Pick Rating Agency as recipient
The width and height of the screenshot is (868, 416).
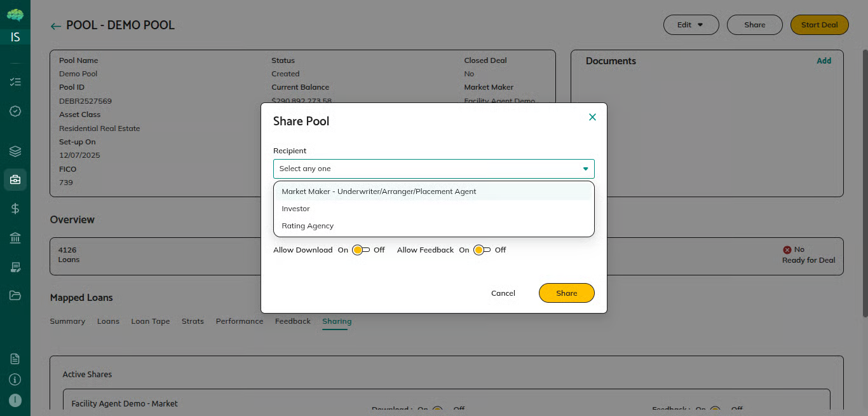(x=308, y=226)
